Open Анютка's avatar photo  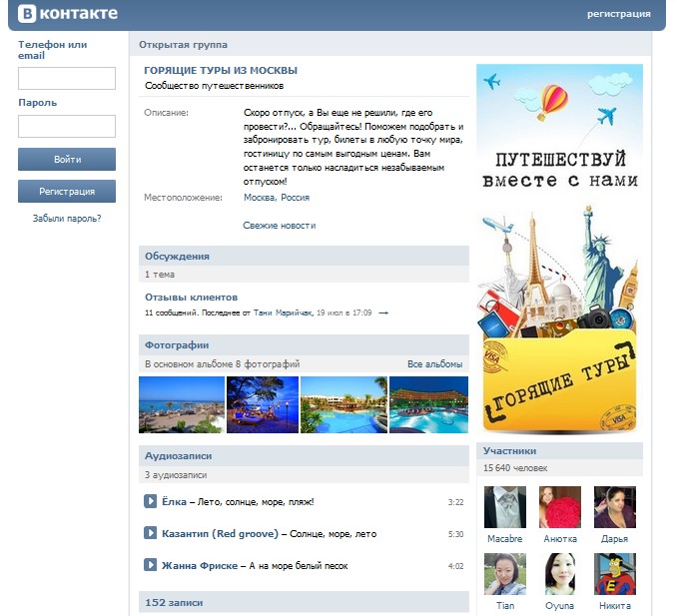[x=560, y=507]
